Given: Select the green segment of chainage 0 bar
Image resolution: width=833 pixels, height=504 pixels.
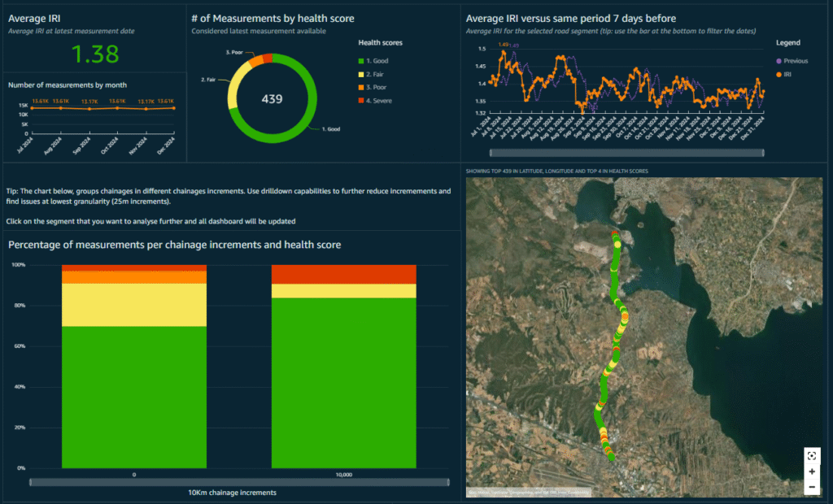Looking at the screenshot, I should click(134, 398).
